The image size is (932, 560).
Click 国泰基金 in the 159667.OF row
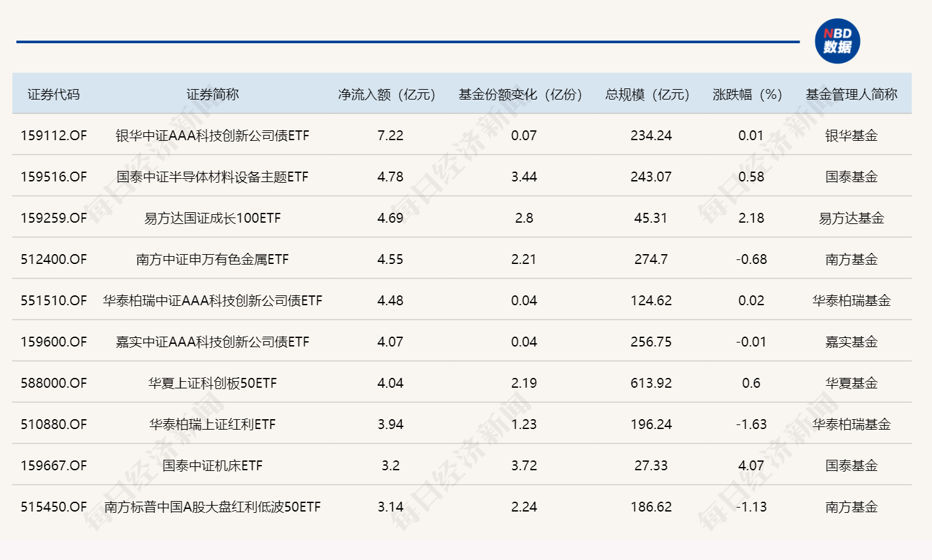click(x=851, y=466)
